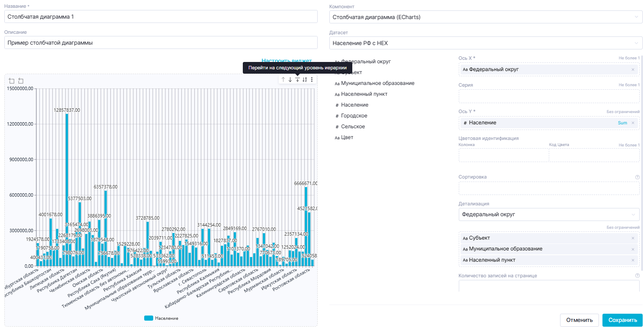Image resolution: width=644 pixels, height=328 pixels.
Task: Click the area zoom icon above the chart
Action: 12,81
